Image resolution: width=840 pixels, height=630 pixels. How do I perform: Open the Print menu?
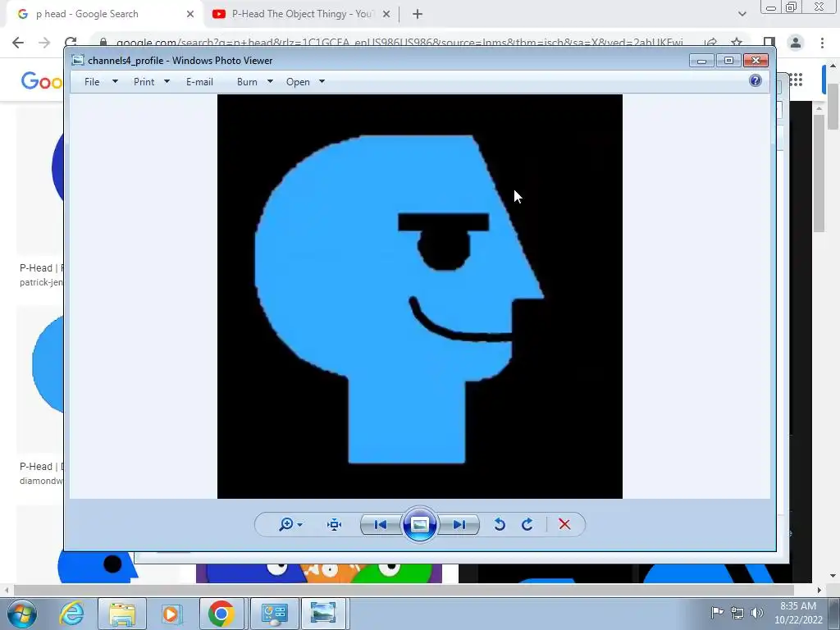(144, 82)
